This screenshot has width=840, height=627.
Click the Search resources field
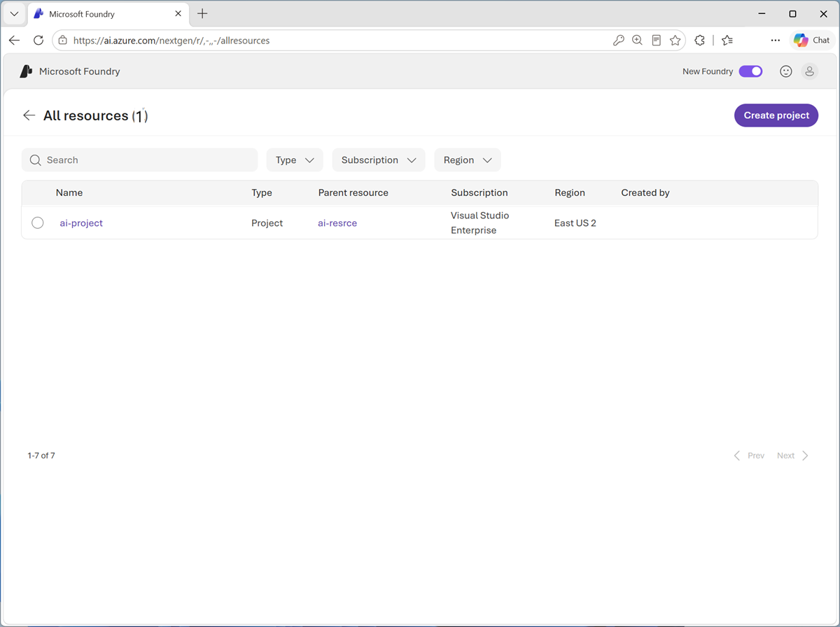click(x=140, y=160)
